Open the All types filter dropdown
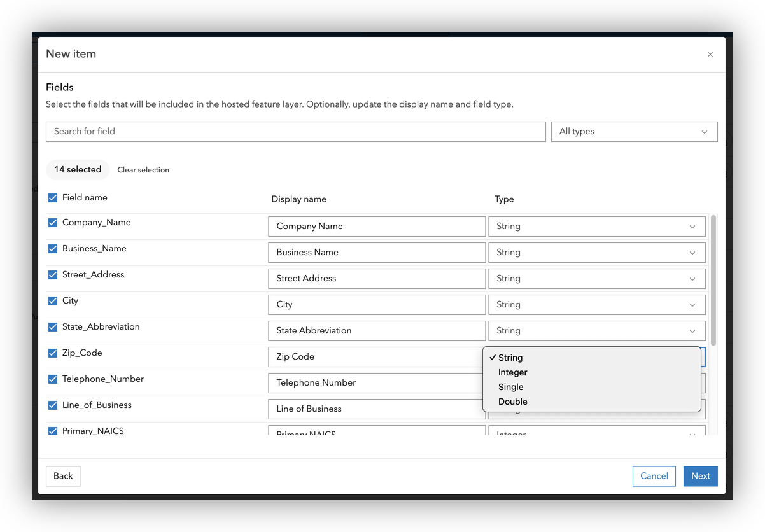 pyautogui.click(x=633, y=132)
